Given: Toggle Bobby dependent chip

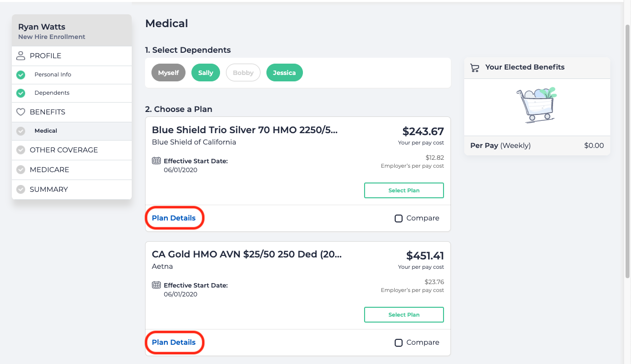Looking at the screenshot, I should (x=243, y=73).
